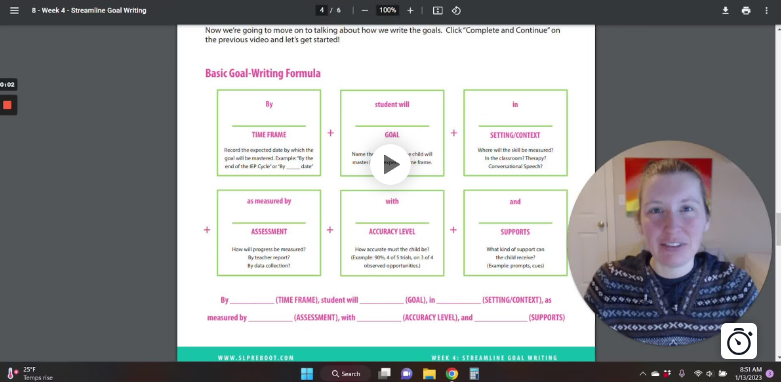Zoom out with the minus button

(x=365, y=10)
